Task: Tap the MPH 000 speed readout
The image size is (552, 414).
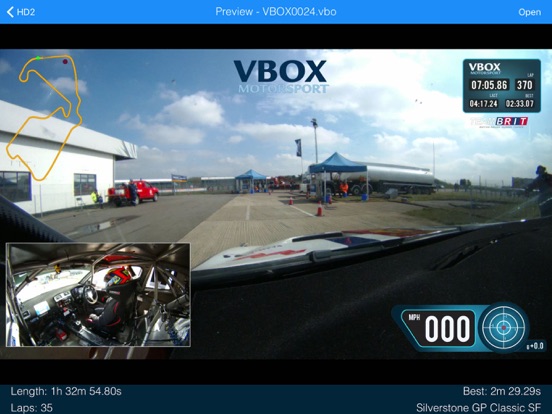Action: (x=439, y=328)
